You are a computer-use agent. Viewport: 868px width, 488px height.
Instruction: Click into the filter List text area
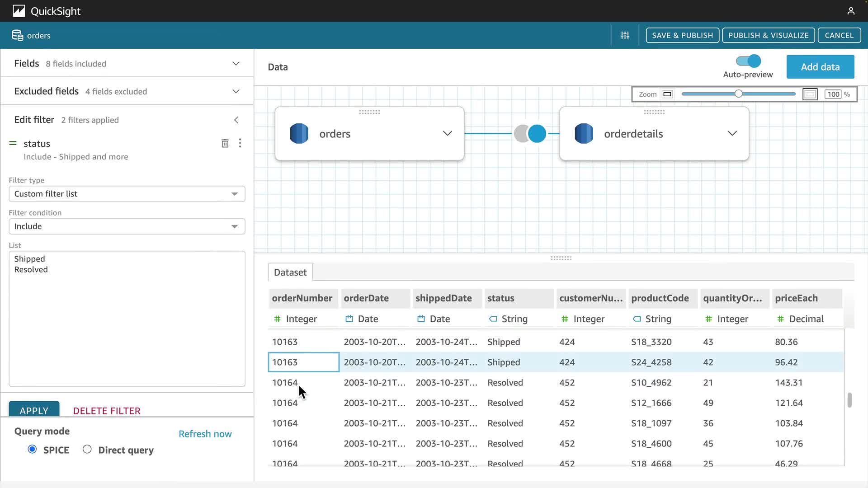(x=127, y=325)
